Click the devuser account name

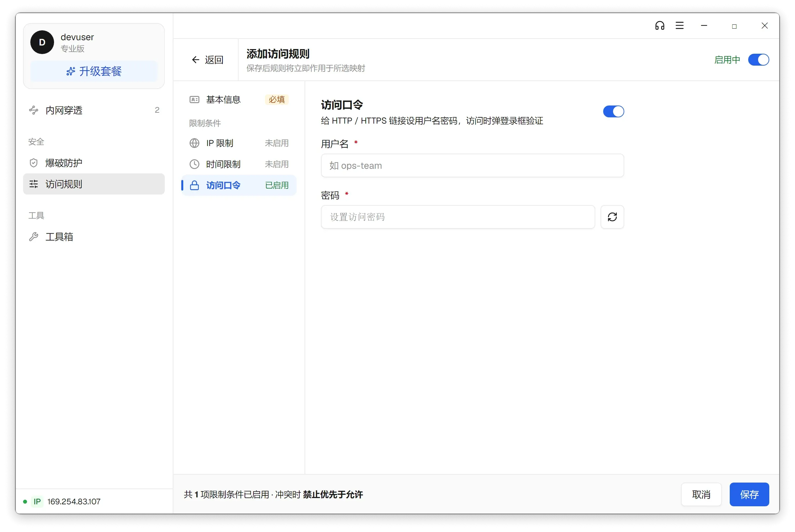point(77,37)
